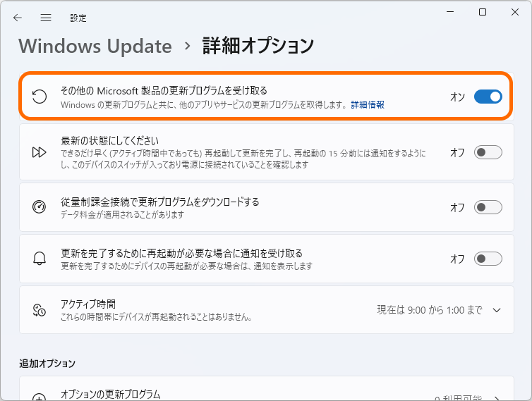Image resolution: width=532 pixels, height=401 pixels.
Task: Click the 追加オプション heading
Action: [x=47, y=364]
